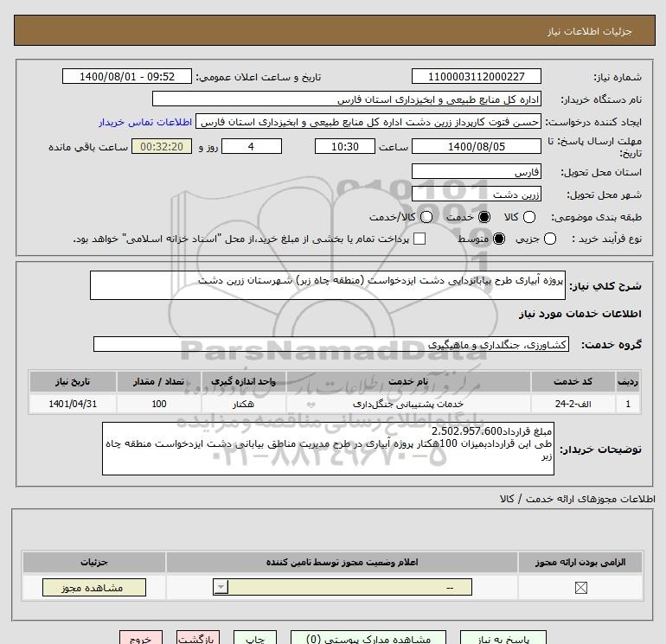This screenshot has height=644, width=666.
Task: Click the delivery city field زرین دشت
Action: pos(476,194)
